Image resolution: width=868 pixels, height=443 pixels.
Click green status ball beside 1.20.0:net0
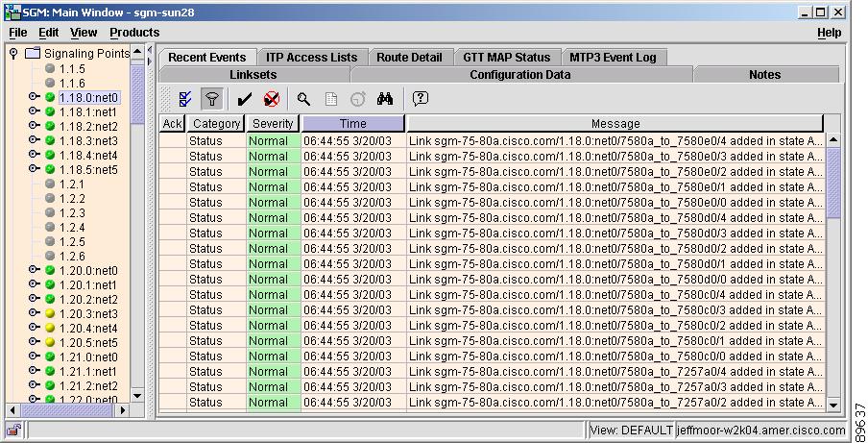click(x=50, y=270)
